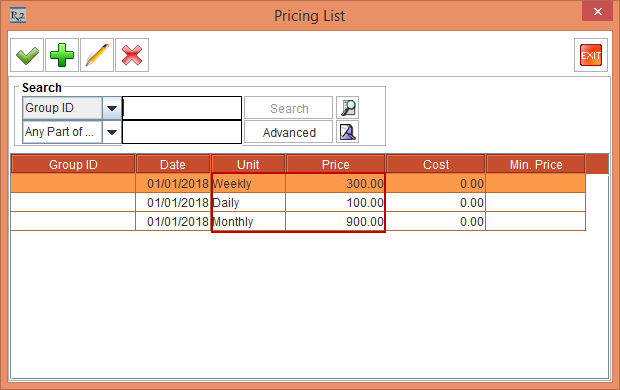Click the R2 application icon in title bar
This screenshot has width=620, height=390.
18,15
